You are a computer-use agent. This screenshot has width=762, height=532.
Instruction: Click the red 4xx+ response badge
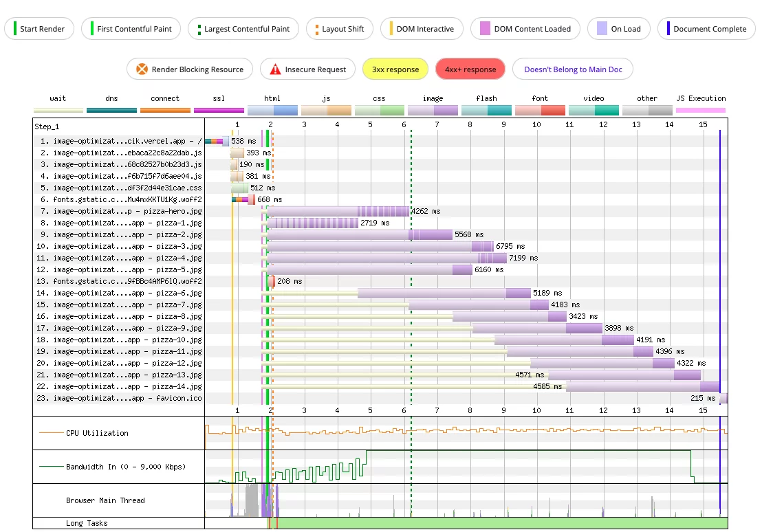470,69
